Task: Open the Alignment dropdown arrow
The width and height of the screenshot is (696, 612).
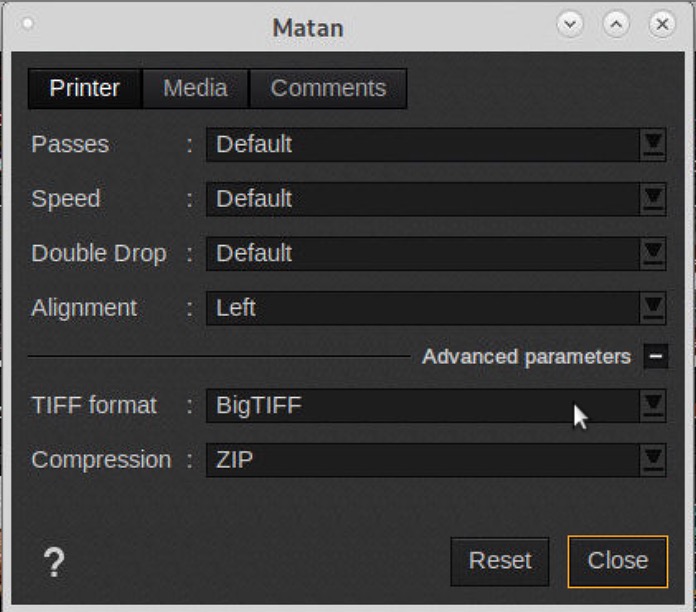Action: pos(653,308)
